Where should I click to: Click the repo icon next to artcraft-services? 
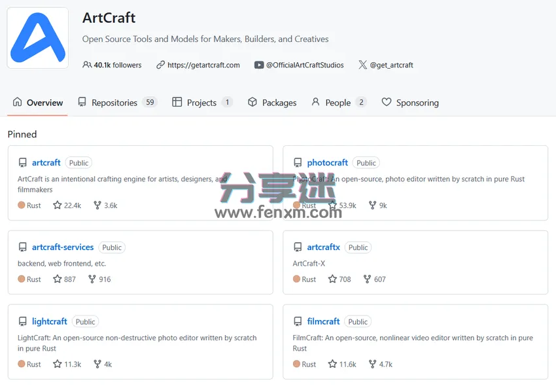point(23,247)
